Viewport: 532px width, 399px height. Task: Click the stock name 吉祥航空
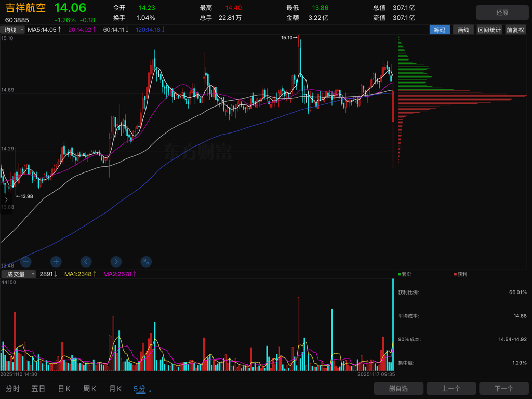click(25, 8)
